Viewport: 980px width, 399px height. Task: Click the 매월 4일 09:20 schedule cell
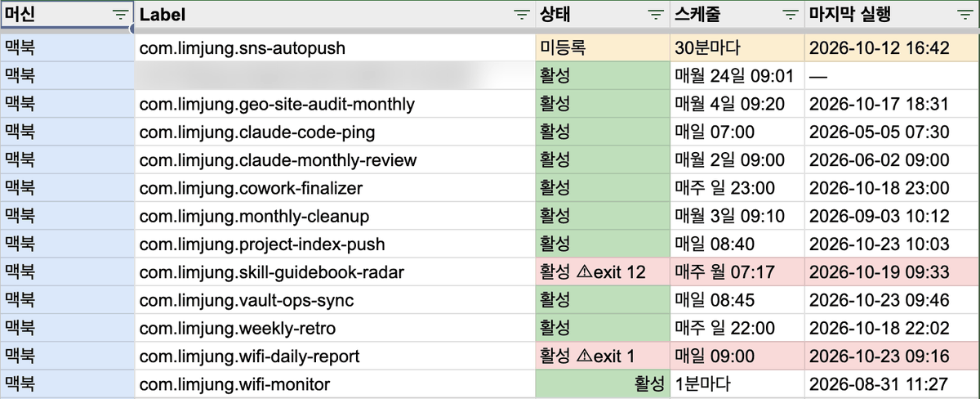pos(737,104)
